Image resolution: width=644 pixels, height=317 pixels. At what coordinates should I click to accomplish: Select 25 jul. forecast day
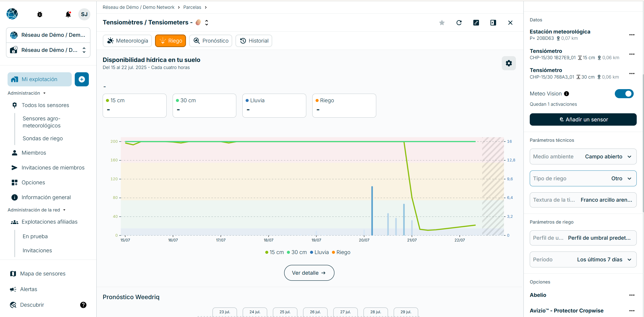285,312
